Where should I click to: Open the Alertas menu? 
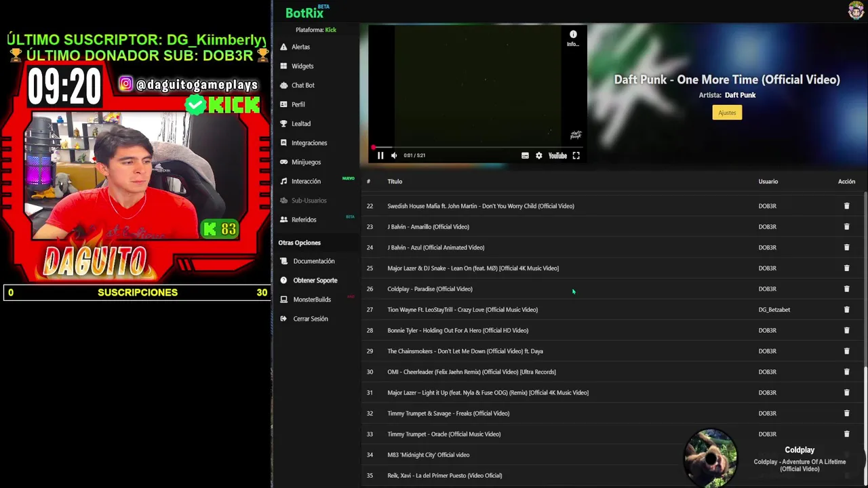(x=300, y=47)
